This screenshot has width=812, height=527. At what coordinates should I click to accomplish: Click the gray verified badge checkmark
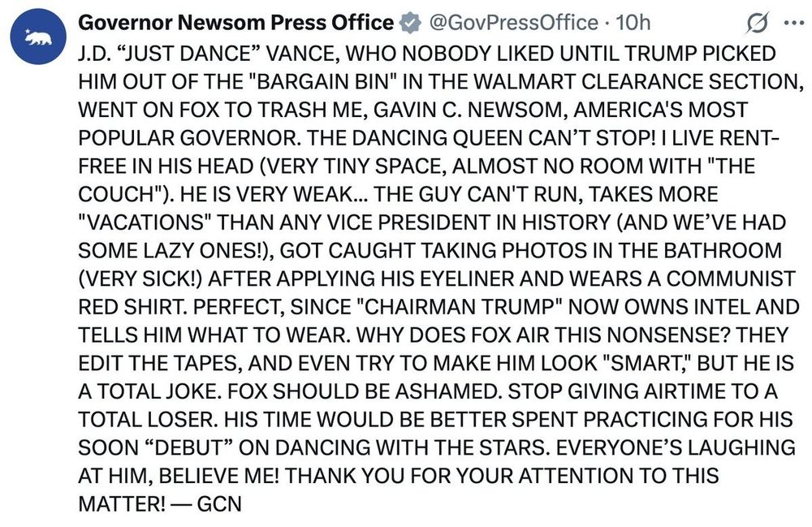tap(410, 23)
